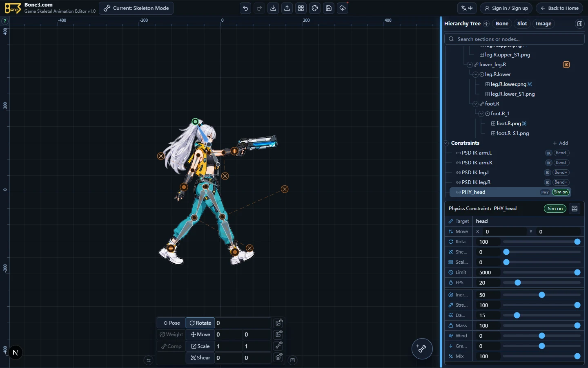Switch to the Image tab
Screen dimensions: 588x368
[x=543, y=24]
